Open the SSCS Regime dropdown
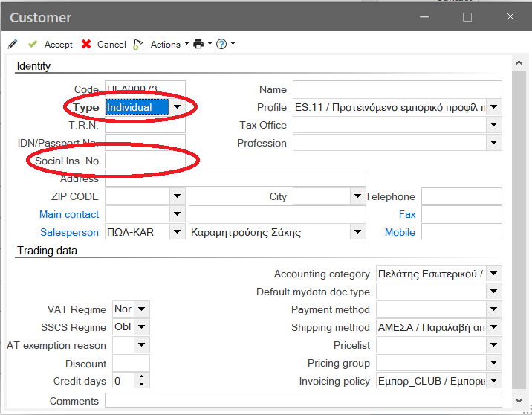 pos(142,326)
